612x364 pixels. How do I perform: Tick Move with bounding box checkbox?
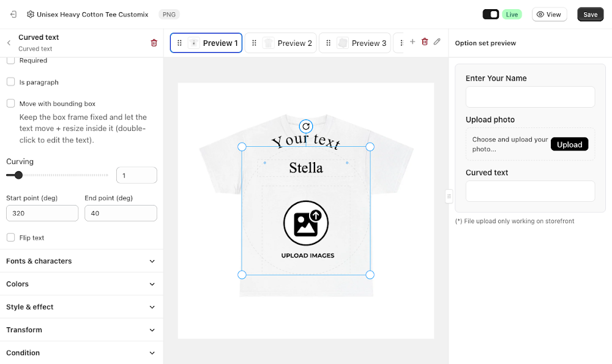[x=11, y=103]
